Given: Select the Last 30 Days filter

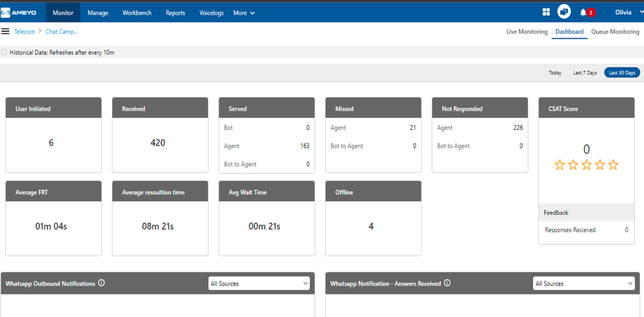Looking at the screenshot, I should pyautogui.click(x=622, y=73).
